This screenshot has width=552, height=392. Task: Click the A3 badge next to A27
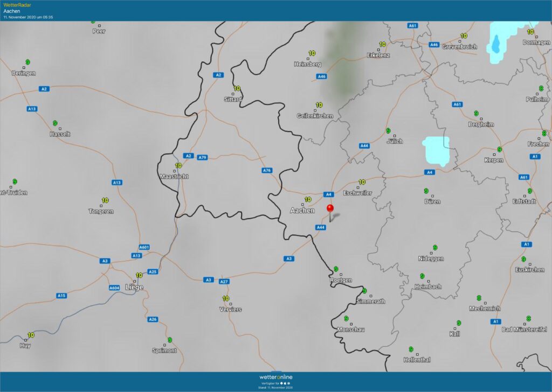click(209, 280)
